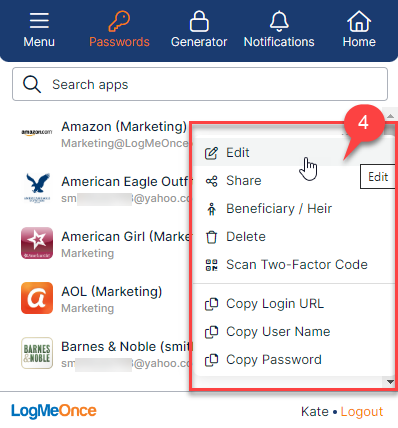Click the Copy Password clipboard icon

click(x=211, y=360)
